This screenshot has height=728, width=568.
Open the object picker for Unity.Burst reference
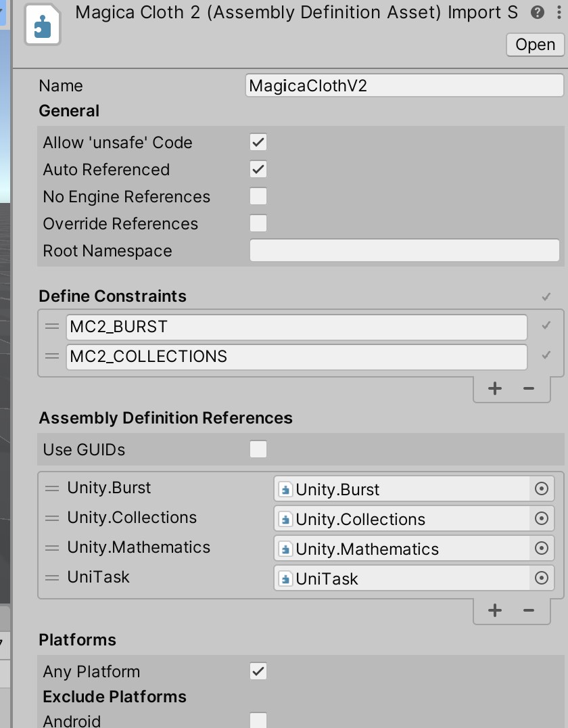pos(540,488)
